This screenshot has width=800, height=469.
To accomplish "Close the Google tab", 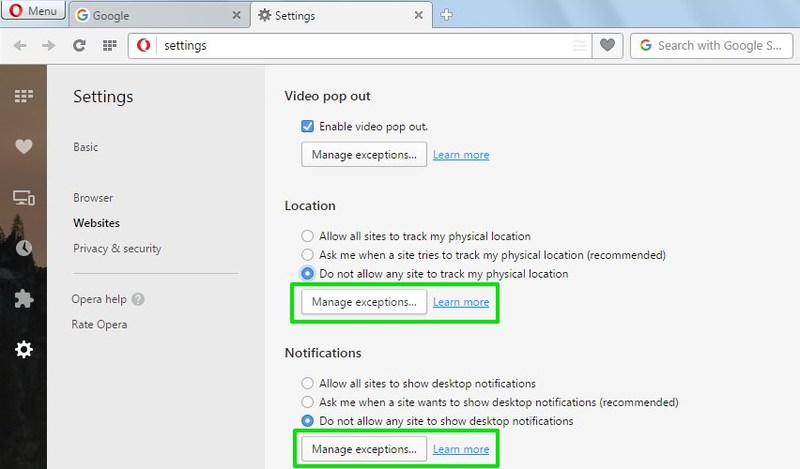I will pyautogui.click(x=236, y=15).
